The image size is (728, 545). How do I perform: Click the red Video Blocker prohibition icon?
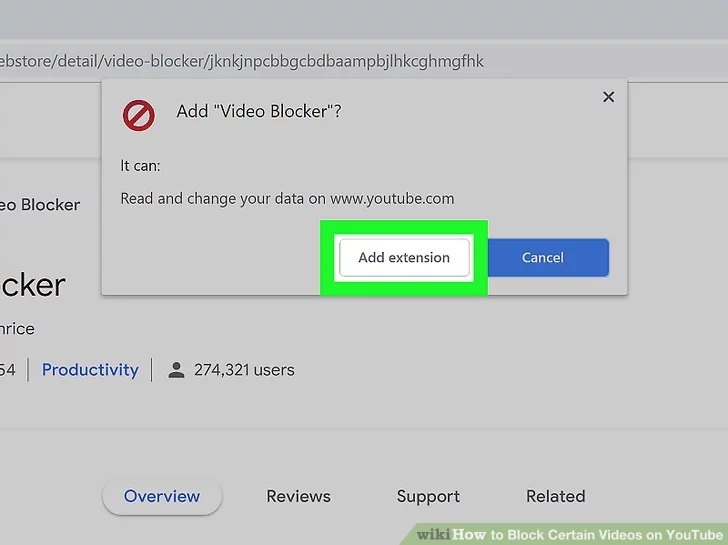coord(138,116)
